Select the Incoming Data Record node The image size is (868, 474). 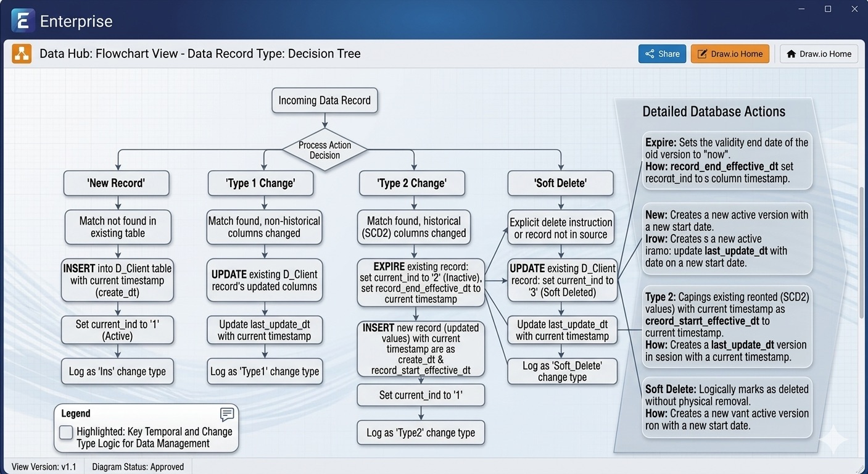point(324,100)
